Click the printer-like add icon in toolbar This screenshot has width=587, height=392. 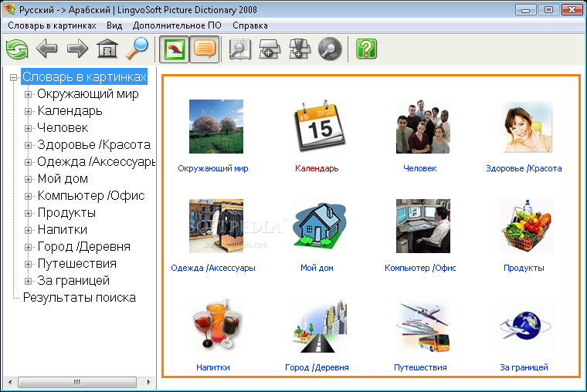click(x=270, y=49)
